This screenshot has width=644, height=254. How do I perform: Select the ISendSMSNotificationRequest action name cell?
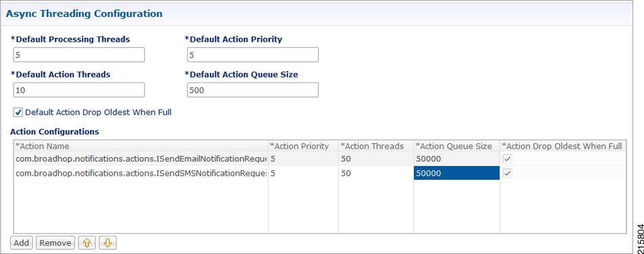tap(141, 173)
